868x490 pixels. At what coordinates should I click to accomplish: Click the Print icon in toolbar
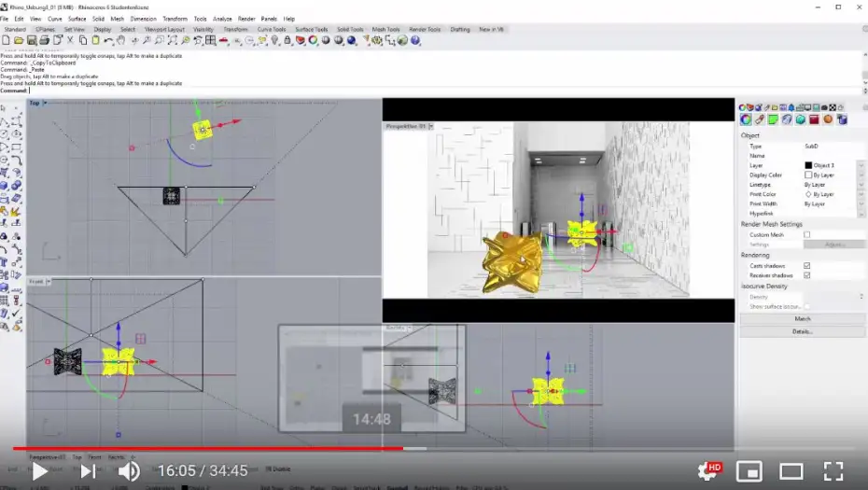click(44, 40)
